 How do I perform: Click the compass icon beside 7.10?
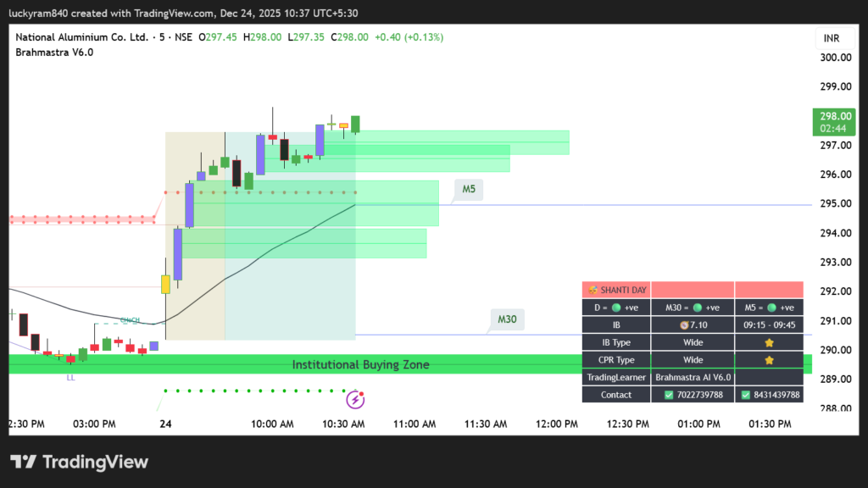coord(682,325)
